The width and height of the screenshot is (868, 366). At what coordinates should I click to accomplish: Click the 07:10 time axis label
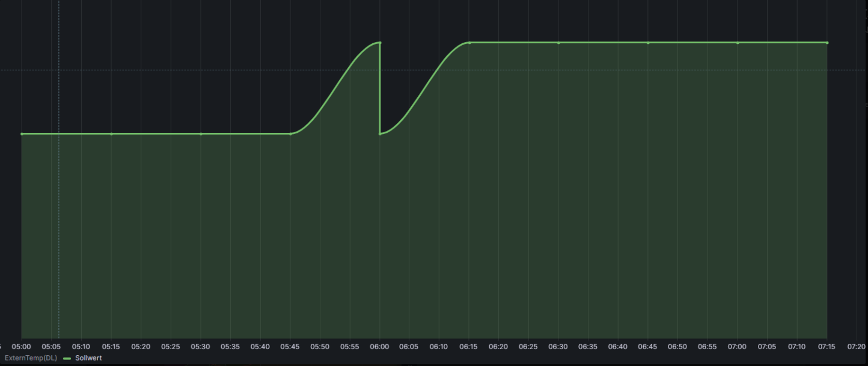point(797,347)
